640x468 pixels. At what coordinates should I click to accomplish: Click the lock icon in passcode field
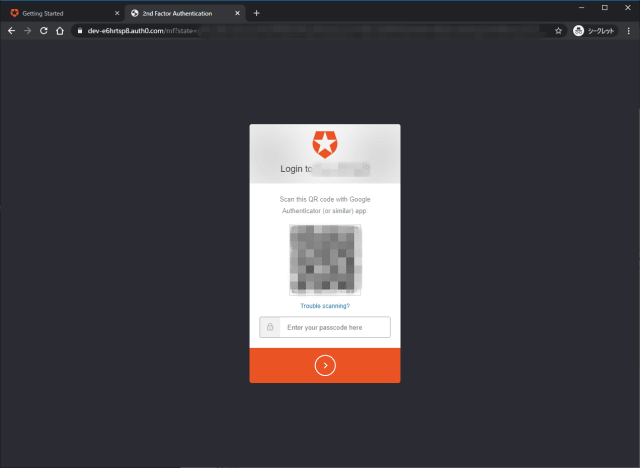pos(270,327)
